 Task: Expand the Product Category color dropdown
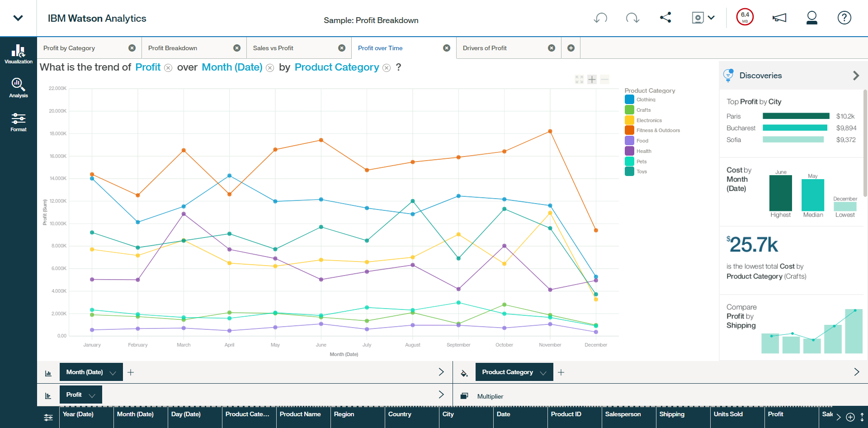543,373
